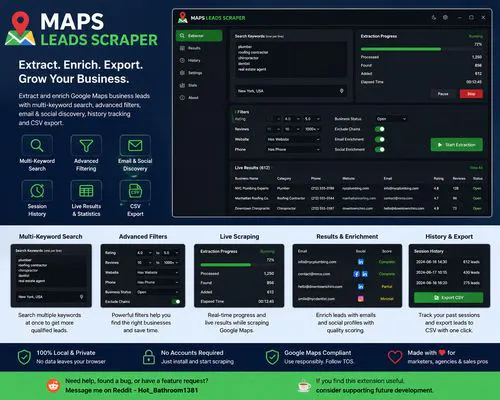Click the heart outline icon beside Made with
500x400 pixels.
tap(395, 357)
